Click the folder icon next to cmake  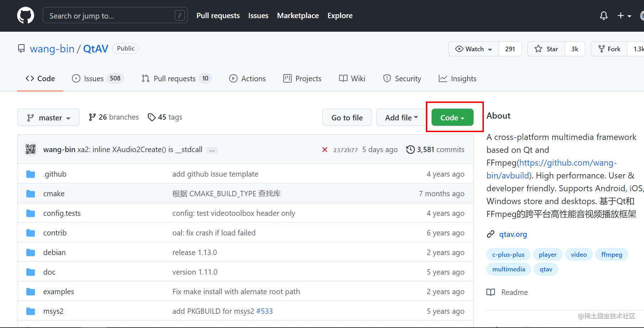31,193
